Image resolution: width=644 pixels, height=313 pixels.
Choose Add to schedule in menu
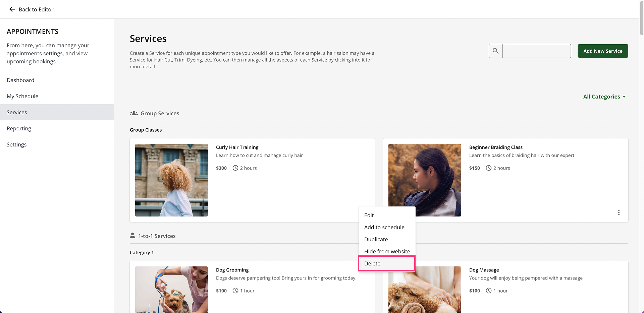(x=387, y=227)
